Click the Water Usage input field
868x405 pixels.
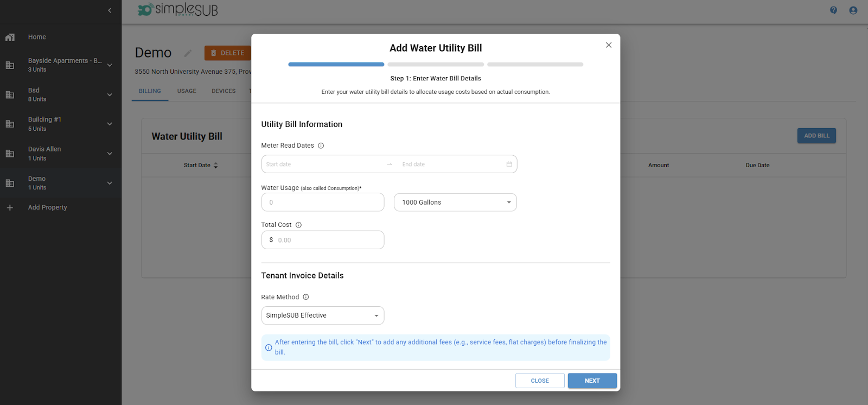pyautogui.click(x=323, y=202)
